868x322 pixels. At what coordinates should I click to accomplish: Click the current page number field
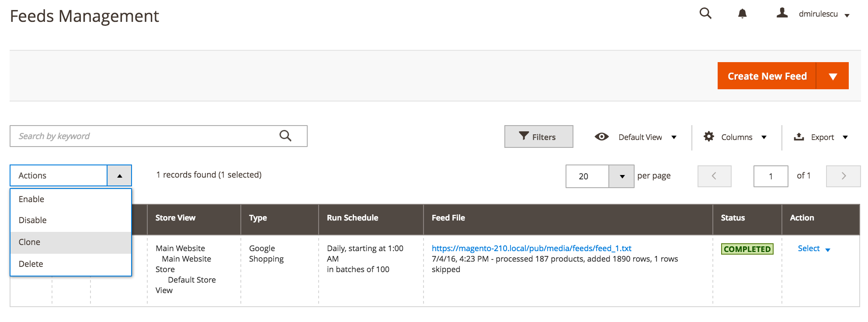pyautogui.click(x=771, y=176)
